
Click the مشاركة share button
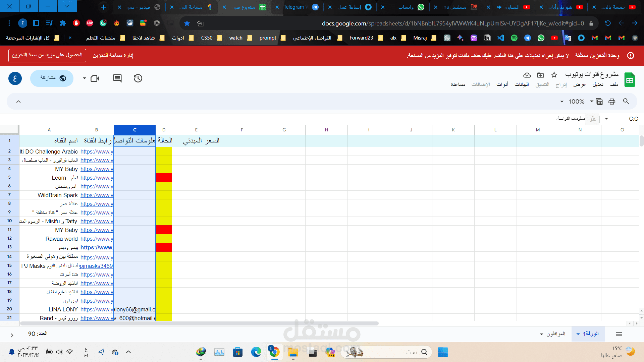pyautogui.click(x=52, y=78)
